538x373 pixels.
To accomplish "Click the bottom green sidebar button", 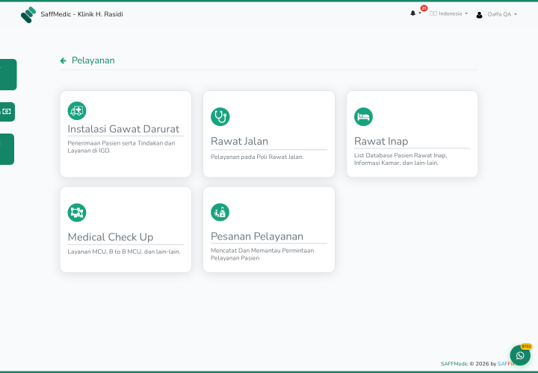I will [x=7, y=149].
